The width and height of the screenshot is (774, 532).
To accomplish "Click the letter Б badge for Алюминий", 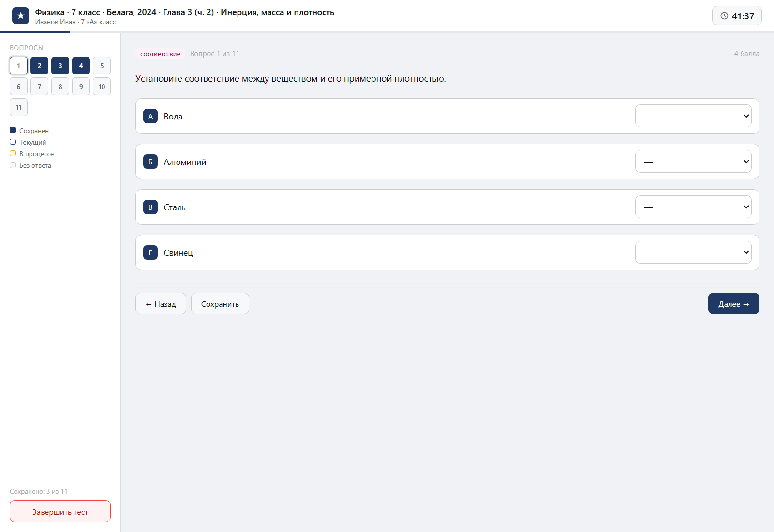I will [150, 162].
